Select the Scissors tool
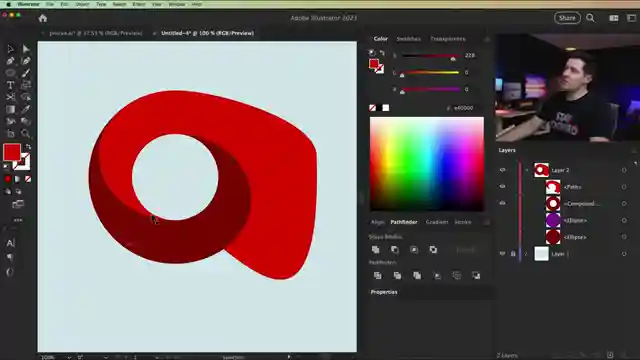 point(10,97)
